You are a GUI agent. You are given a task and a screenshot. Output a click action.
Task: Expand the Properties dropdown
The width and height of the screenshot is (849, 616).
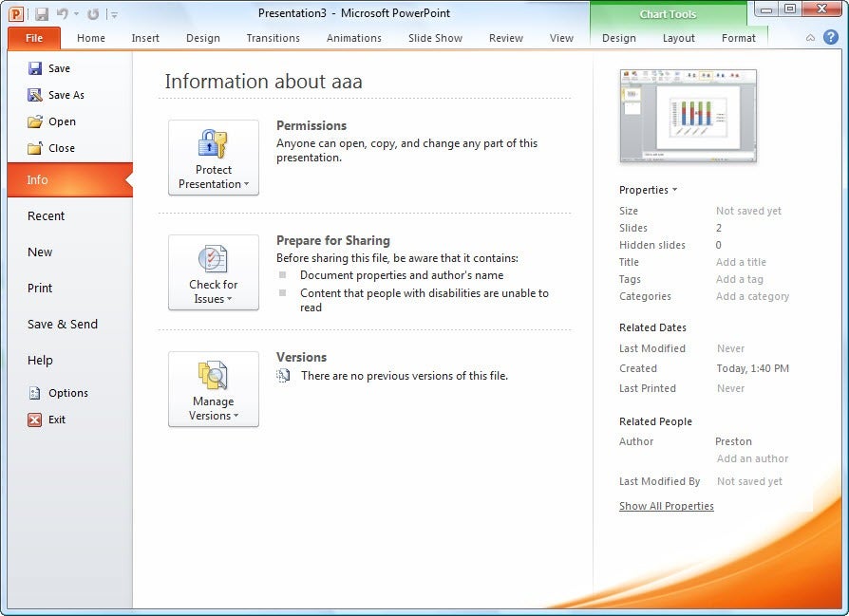point(648,190)
